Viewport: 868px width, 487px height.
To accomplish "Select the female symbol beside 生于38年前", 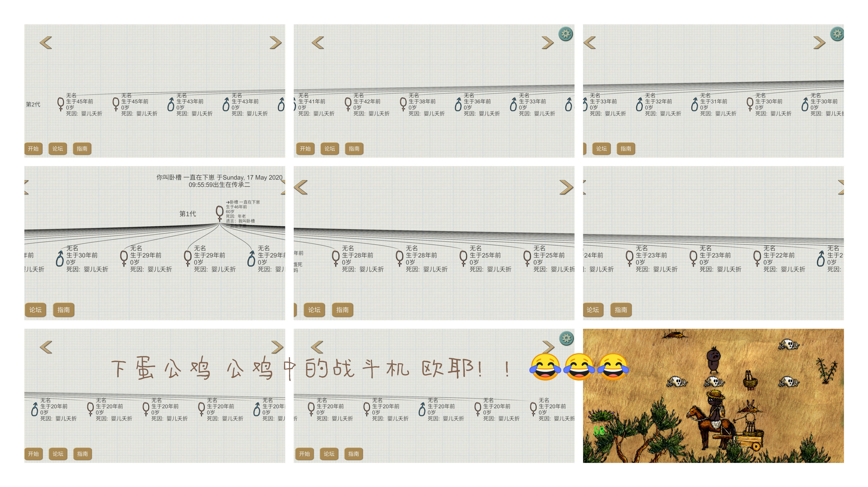I will tap(403, 104).
